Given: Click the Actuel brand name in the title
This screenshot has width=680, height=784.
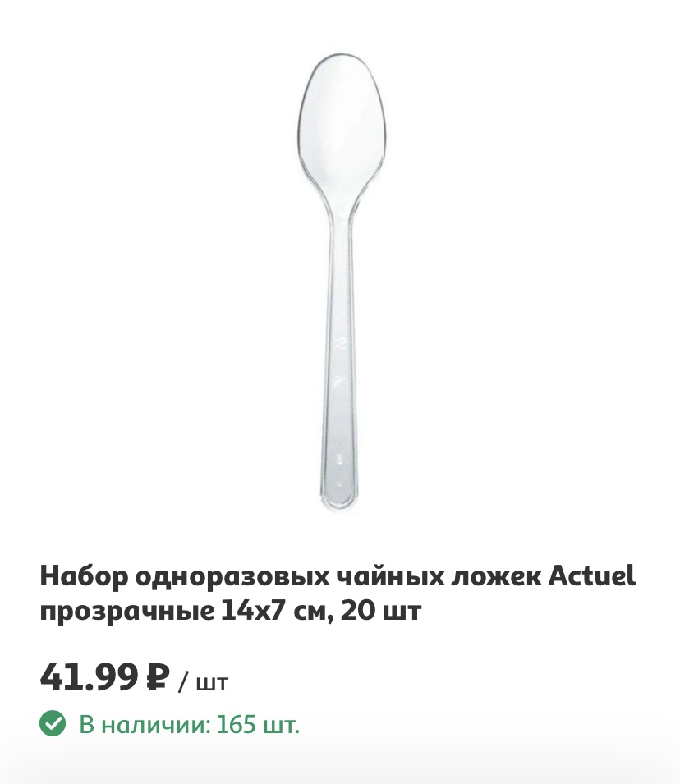Looking at the screenshot, I should [x=592, y=575].
